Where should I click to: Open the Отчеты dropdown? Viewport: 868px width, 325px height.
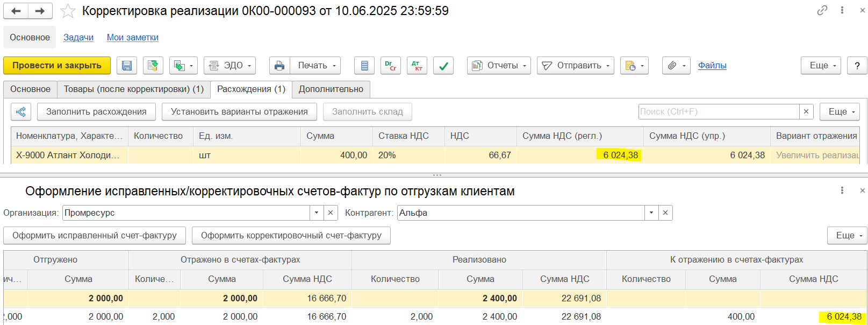[499, 66]
